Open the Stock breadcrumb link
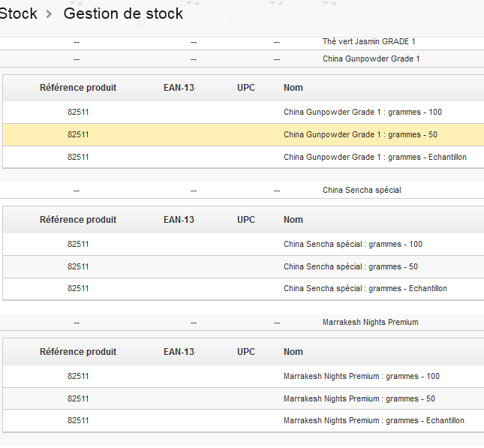The height and width of the screenshot is (448, 484). coord(18,14)
